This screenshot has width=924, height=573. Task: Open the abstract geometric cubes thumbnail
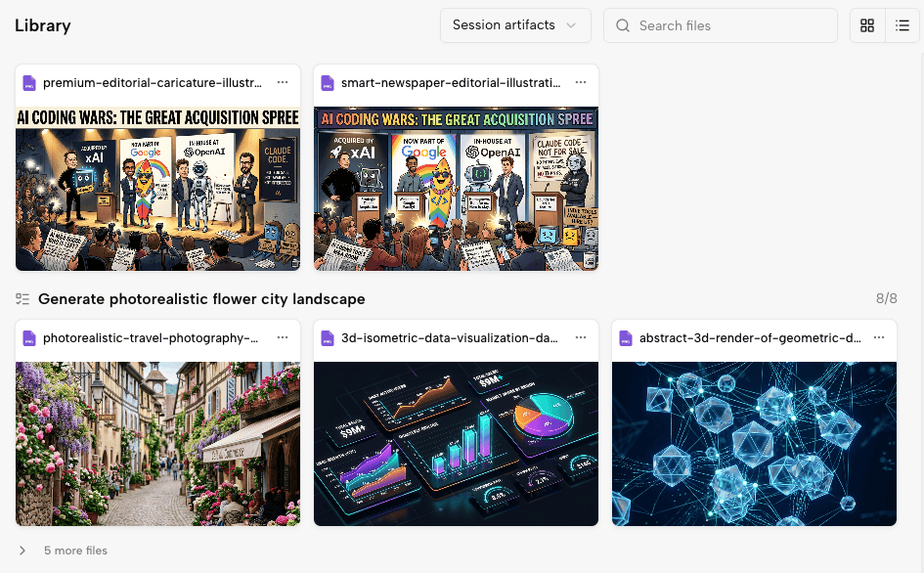click(x=754, y=443)
